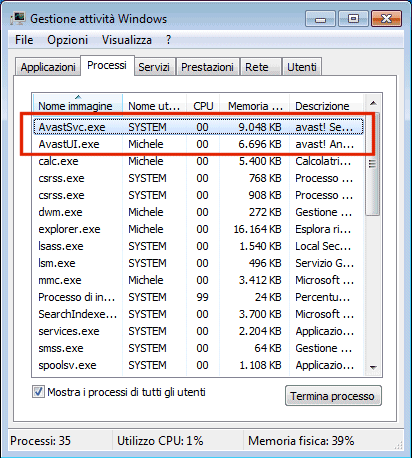Switch to the Prestazioni tab
The width and height of the screenshot is (412, 458).
click(x=207, y=67)
